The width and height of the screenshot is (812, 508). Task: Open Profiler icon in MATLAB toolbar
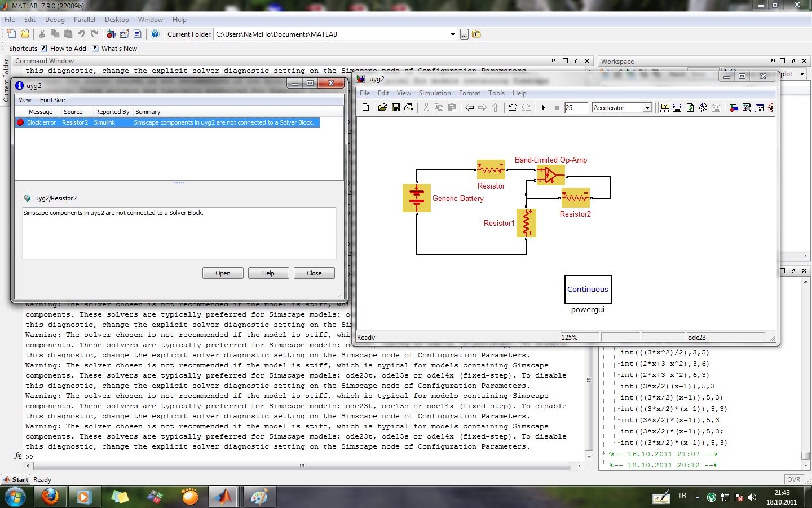point(138,34)
